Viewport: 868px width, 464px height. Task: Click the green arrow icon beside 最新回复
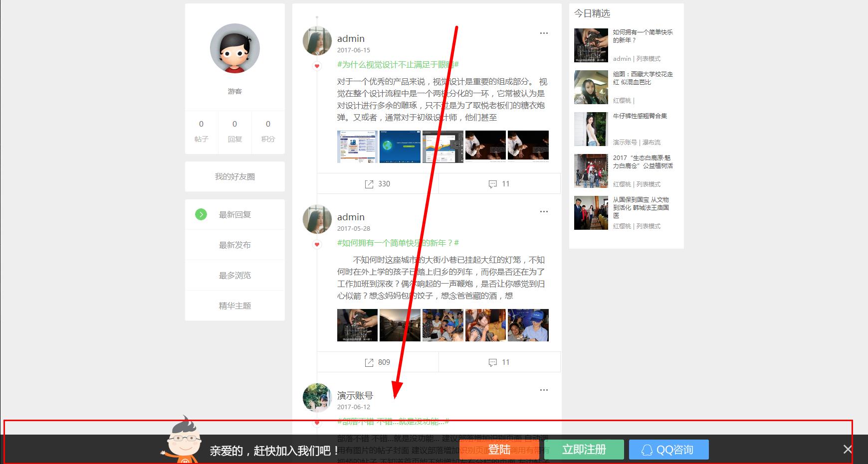(201, 215)
